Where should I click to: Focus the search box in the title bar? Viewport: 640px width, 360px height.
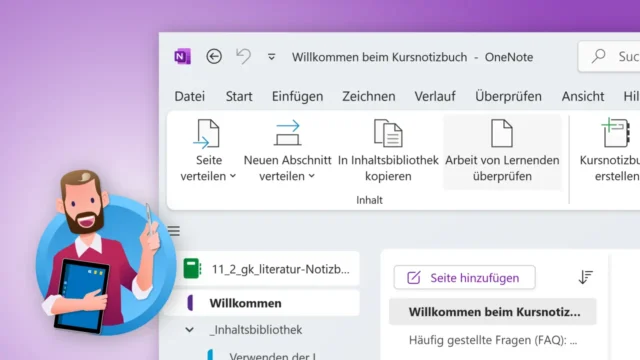click(609, 56)
